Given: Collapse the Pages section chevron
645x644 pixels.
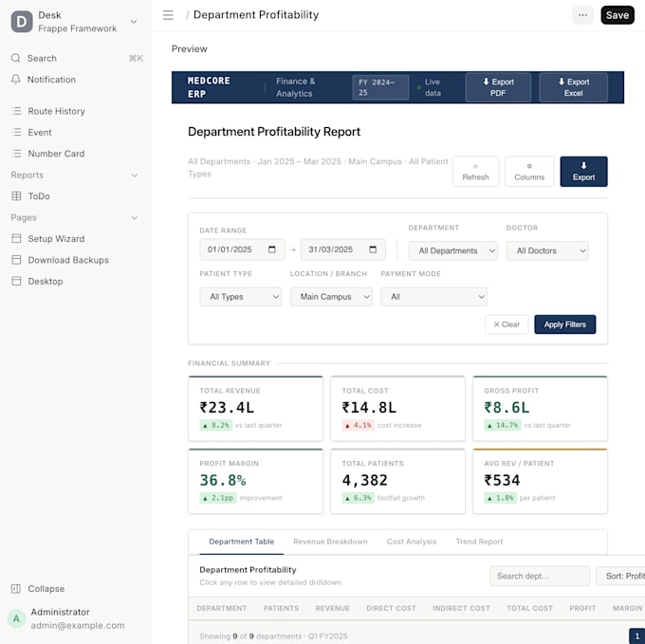Looking at the screenshot, I should (134, 217).
